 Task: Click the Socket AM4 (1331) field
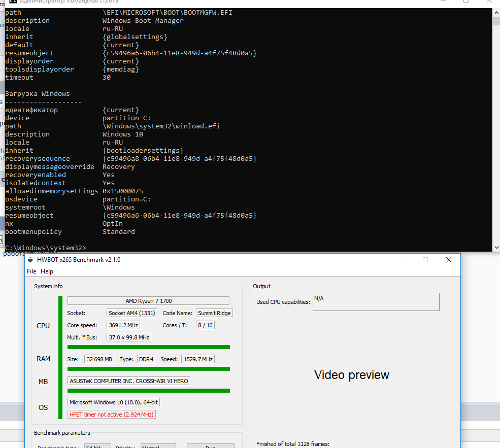131,313
